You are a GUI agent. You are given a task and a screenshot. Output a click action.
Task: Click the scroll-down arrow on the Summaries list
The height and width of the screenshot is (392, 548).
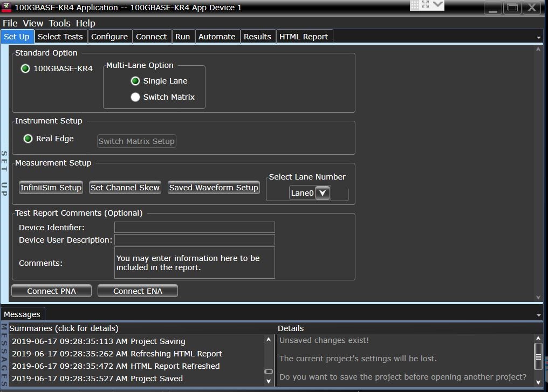(x=268, y=380)
